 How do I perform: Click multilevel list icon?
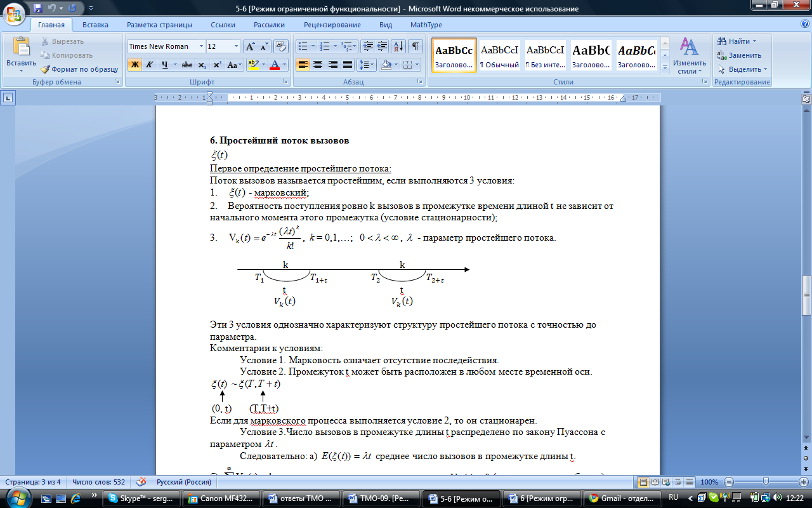pos(346,46)
